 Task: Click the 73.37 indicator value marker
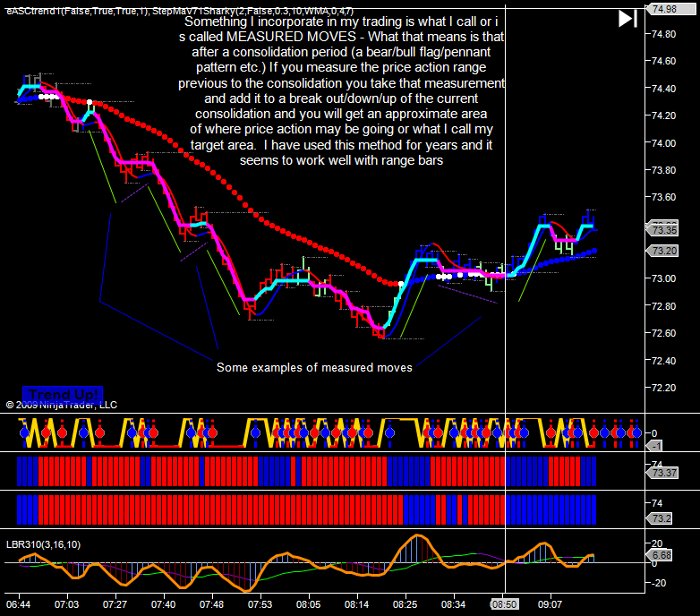coord(663,473)
